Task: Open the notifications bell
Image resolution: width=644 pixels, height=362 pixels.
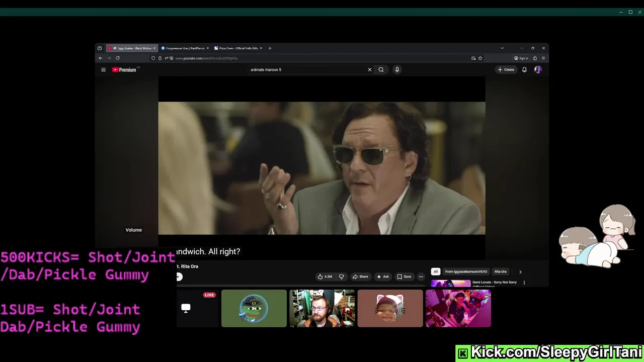Action: click(x=524, y=70)
